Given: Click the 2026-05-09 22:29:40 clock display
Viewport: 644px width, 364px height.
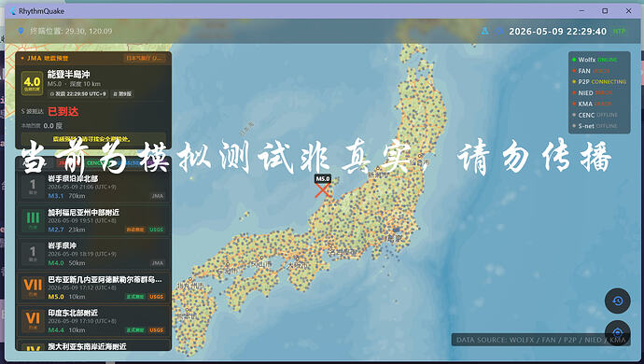Looking at the screenshot, I should [x=557, y=31].
